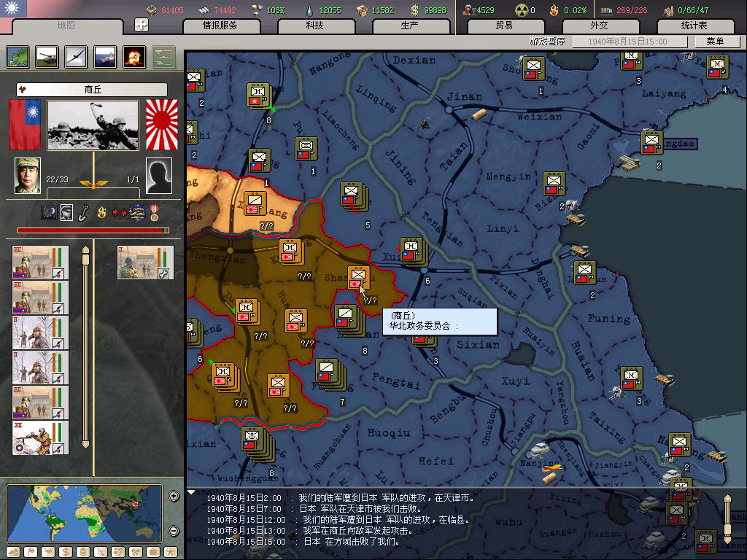Click the flame combat modifier icon
This screenshot has height=560, width=747.
pyautogui.click(x=101, y=212)
